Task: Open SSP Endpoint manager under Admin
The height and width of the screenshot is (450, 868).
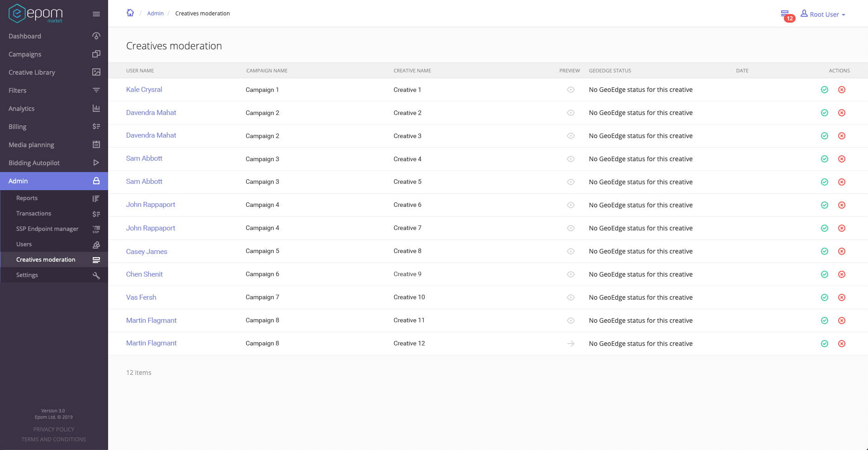Action: [54, 229]
